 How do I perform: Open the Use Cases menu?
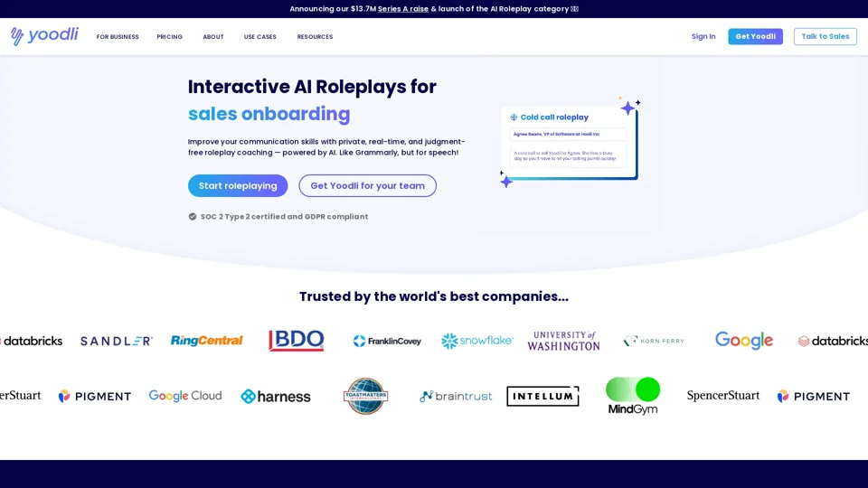click(260, 36)
